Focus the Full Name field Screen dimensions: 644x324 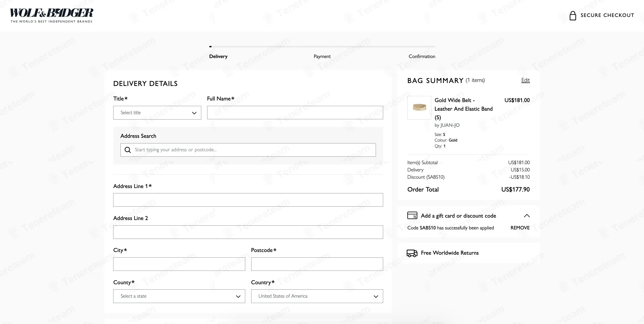pos(295,113)
